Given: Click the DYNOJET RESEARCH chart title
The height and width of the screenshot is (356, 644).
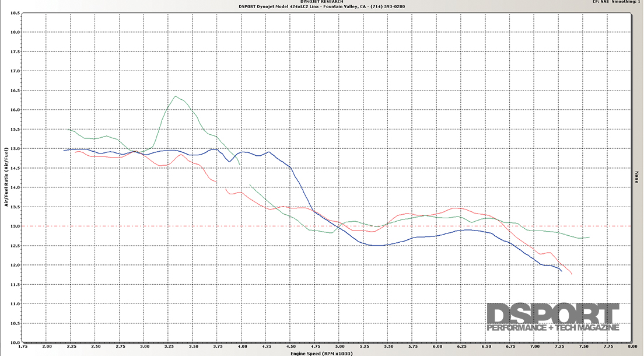Looking at the screenshot, I should click(x=321, y=2).
